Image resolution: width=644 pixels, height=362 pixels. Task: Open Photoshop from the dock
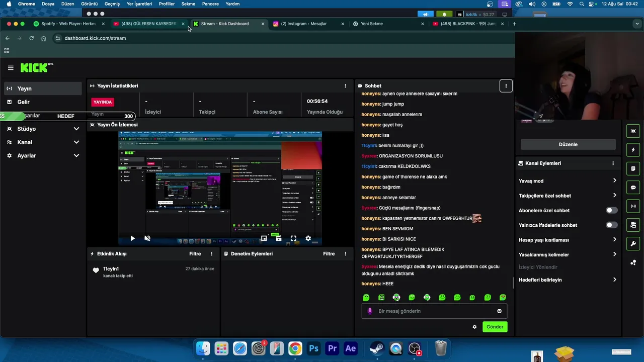pos(314,348)
